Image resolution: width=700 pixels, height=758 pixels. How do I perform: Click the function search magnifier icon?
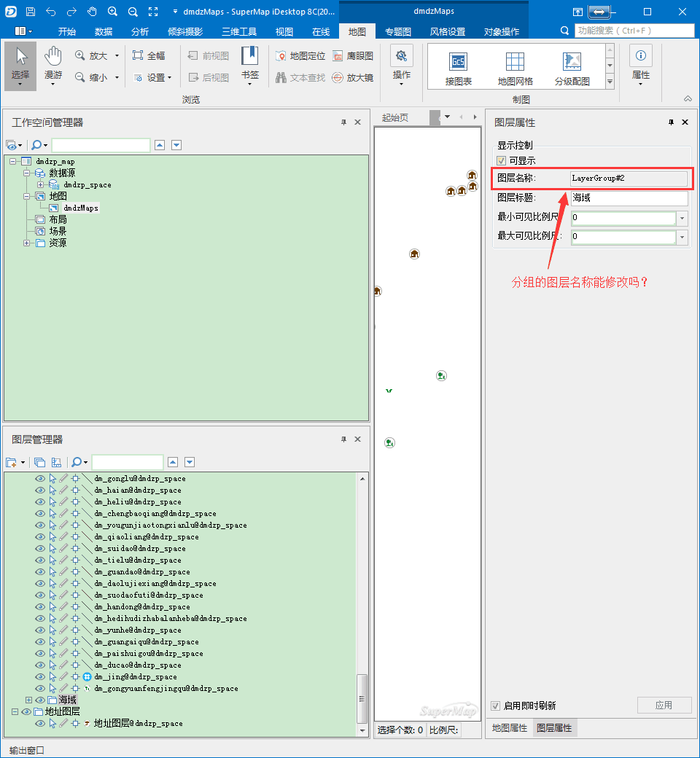point(564,31)
